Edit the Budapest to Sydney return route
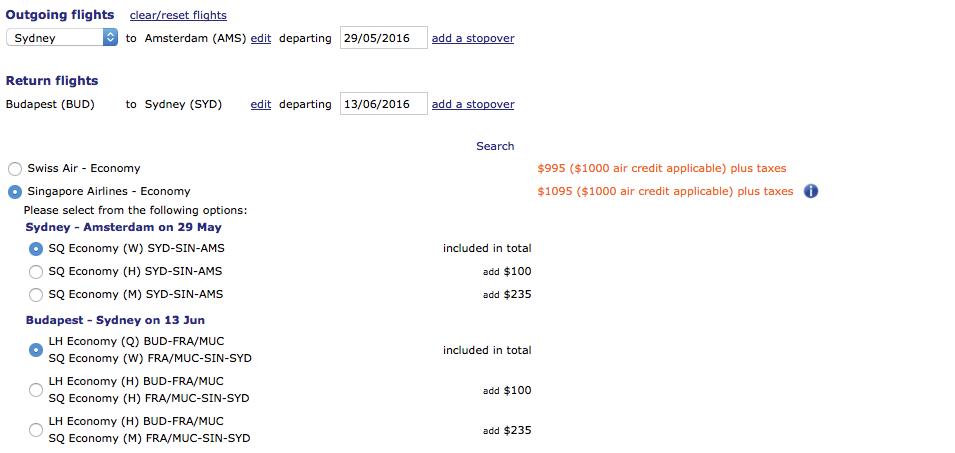955x453 pixels. click(261, 104)
